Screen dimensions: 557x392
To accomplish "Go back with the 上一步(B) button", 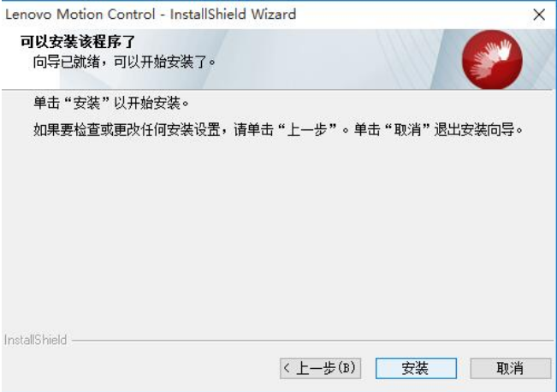I will [x=320, y=368].
